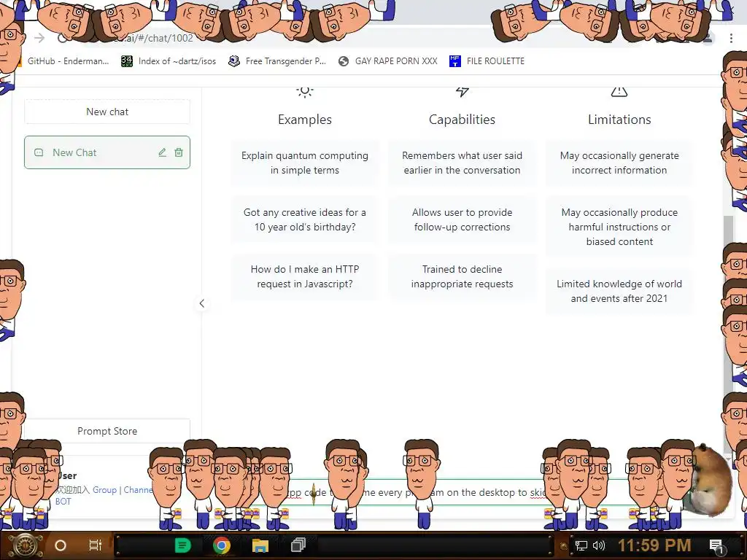
Task: Click 'May occasionally generate incorrect information' card
Action: tap(619, 163)
